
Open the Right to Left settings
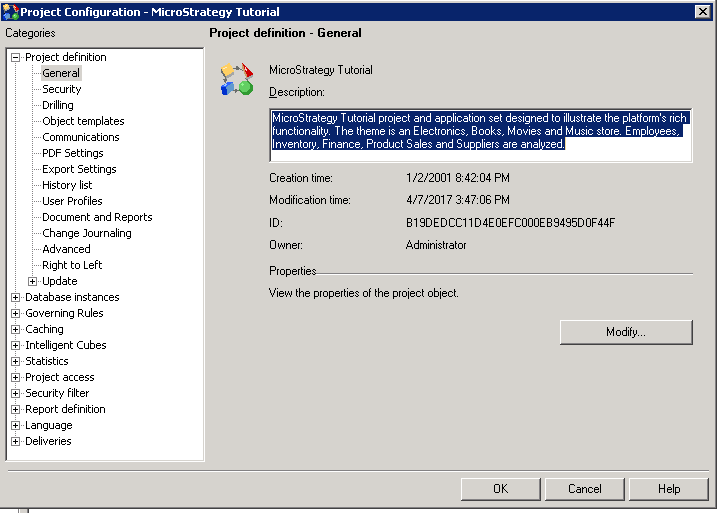pyautogui.click(x=72, y=266)
